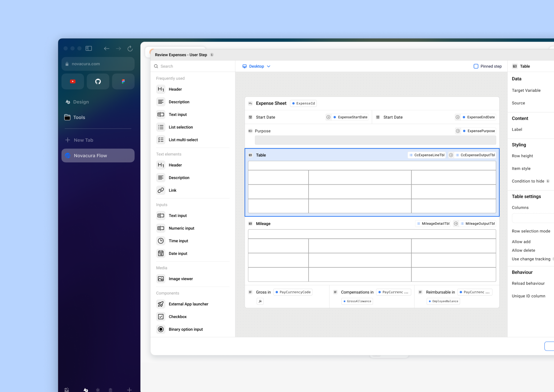554x392 pixels.
Task: Click the Image viewer component icon
Action: [x=161, y=279]
